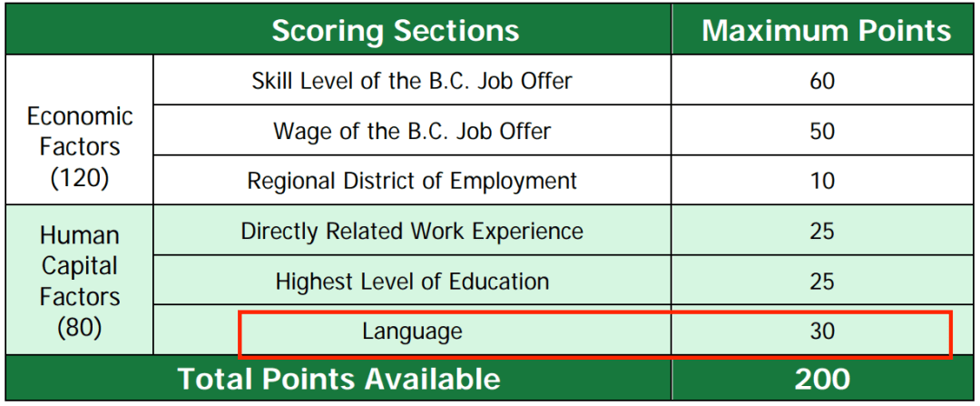Click Directly Related Work Experience row label
Image resolution: width=980 pixels, height=406 pixels.
[x=412, y=231]
